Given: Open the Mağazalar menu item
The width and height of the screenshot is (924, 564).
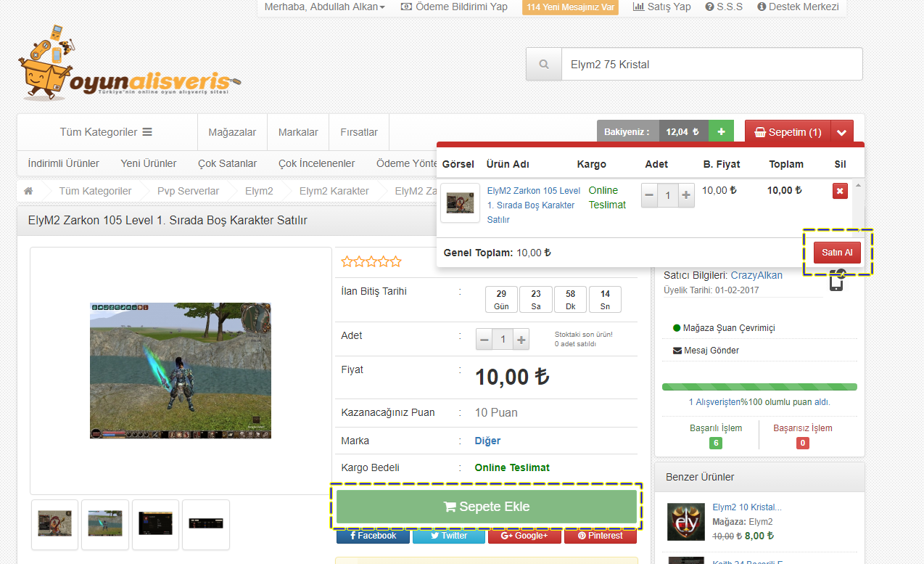Looking at the screenshot, I should click(232, 132).
